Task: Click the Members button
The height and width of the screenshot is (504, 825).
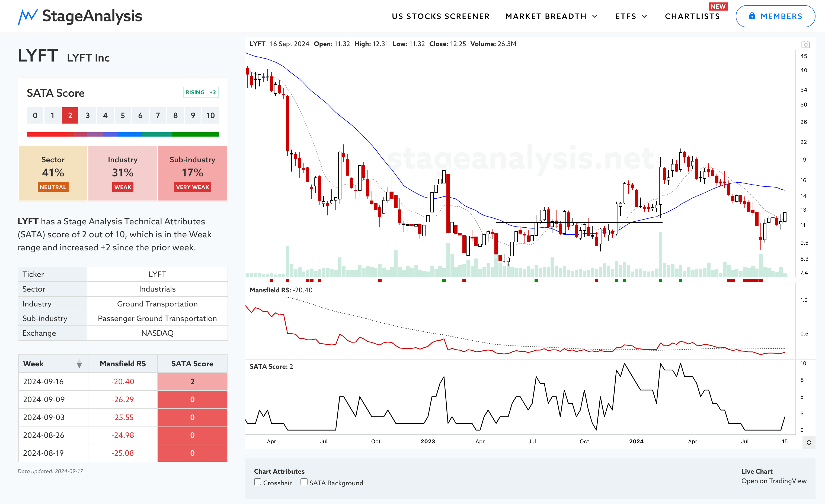Action: (x=775, y=16)
